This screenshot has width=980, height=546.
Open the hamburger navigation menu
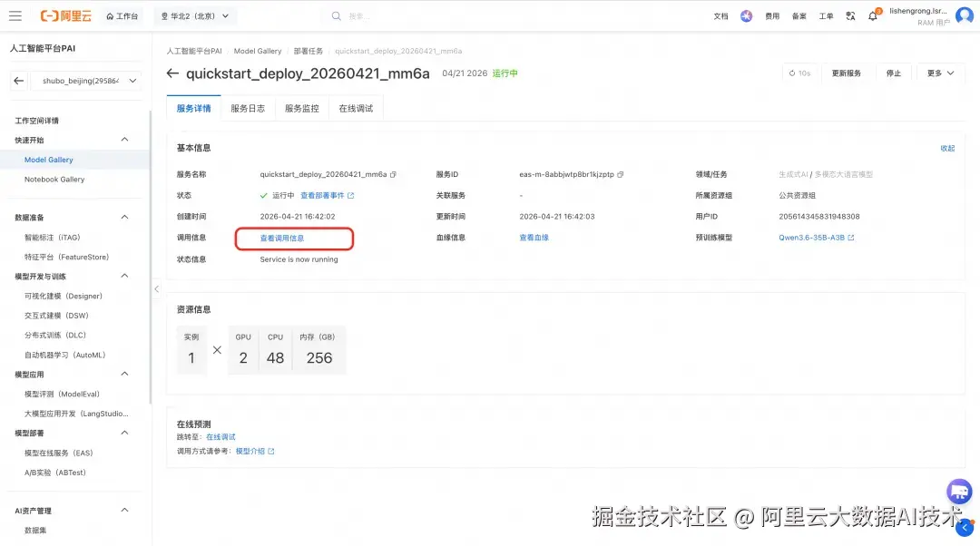tap(15, 15)
